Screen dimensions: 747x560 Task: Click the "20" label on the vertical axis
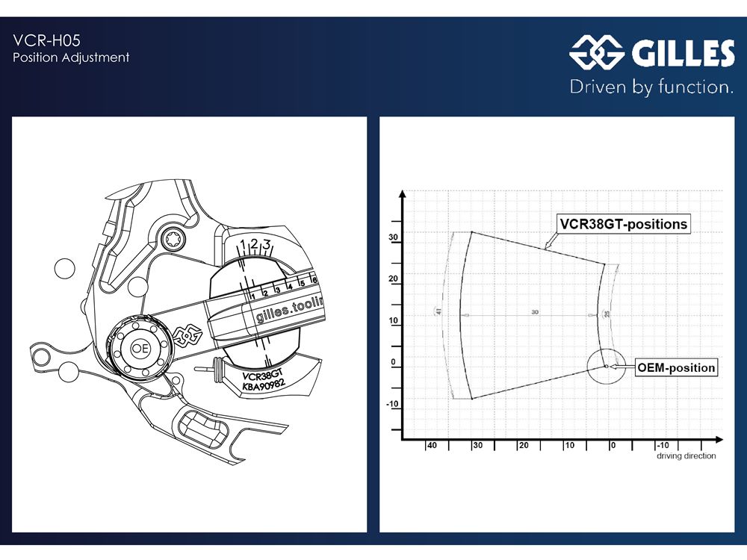(x=393, y=279)
